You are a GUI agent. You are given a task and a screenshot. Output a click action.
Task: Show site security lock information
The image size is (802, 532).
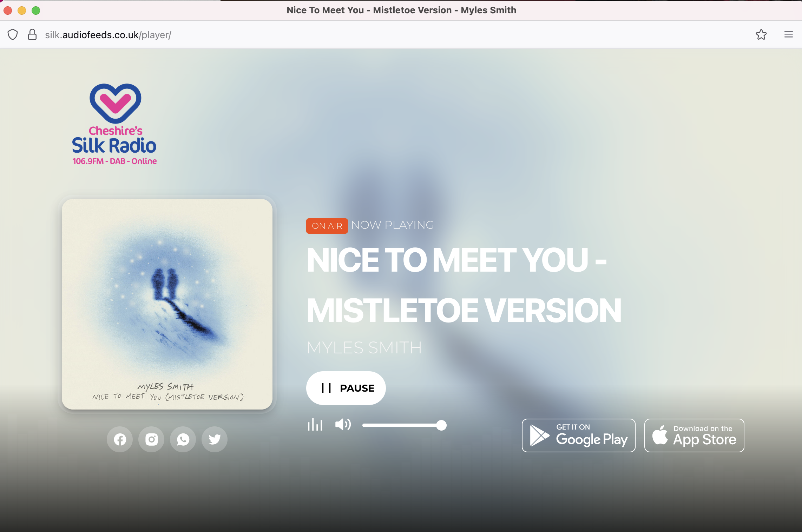click(x=32, y=34)
